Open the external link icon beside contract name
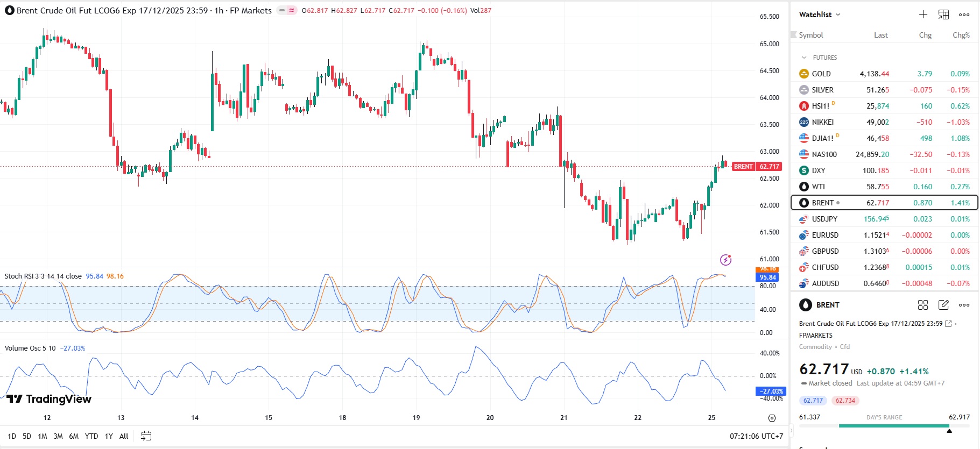 point(948,324)
